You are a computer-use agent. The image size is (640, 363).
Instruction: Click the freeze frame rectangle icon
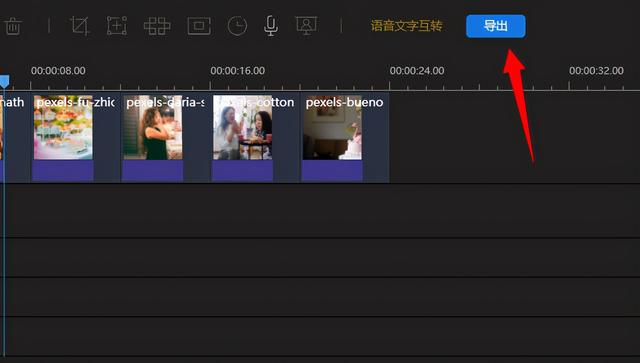coord(199,26)
